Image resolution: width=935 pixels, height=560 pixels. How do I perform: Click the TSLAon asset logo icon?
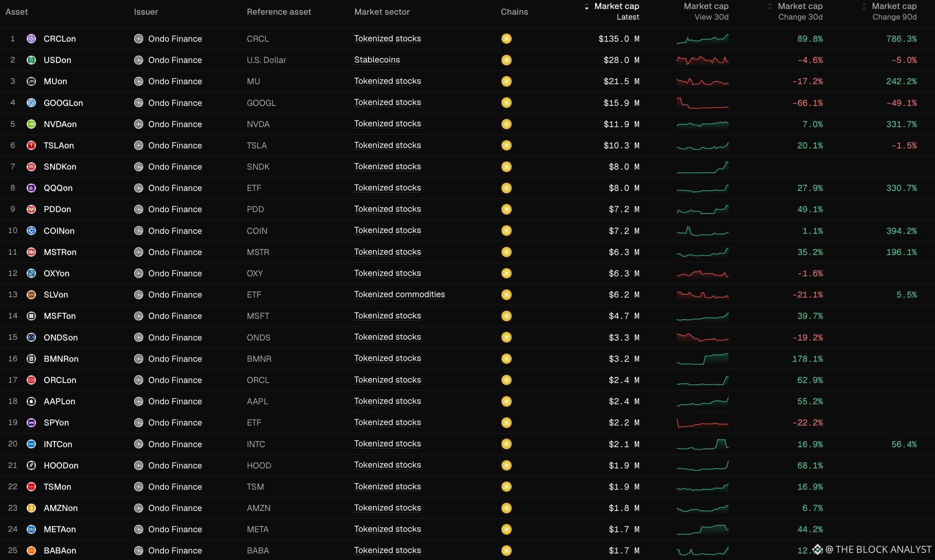point(31,146)
